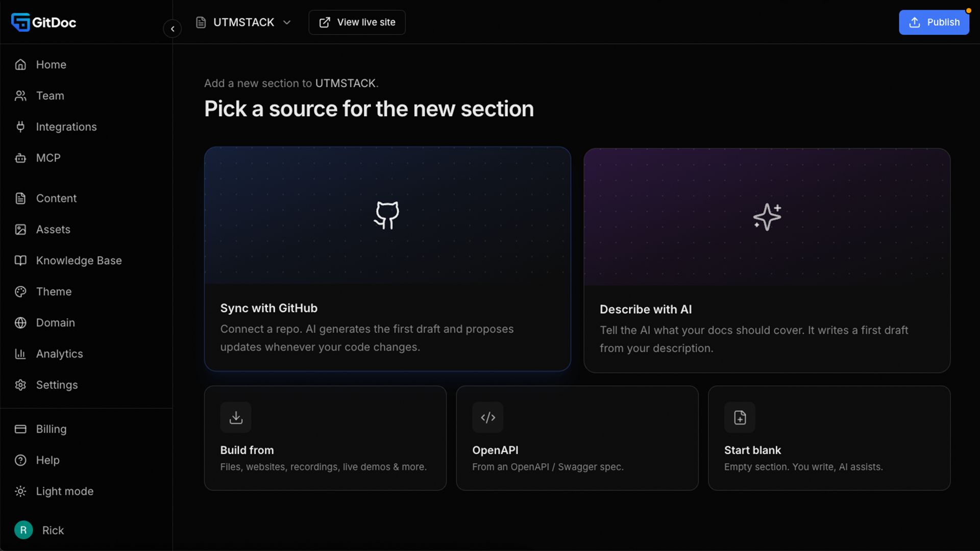
Task: Click the upload icon in Publish
Action: click(x=915, y=22)
